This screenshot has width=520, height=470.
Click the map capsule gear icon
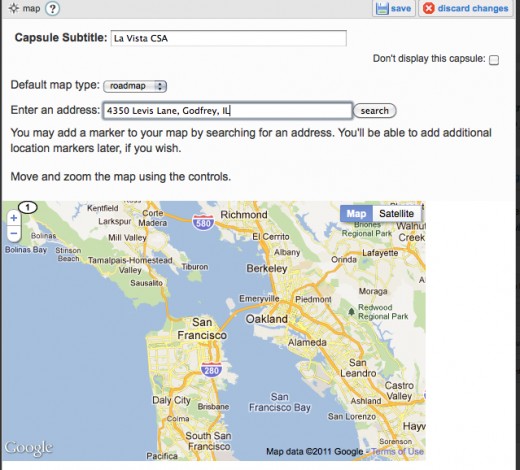[14, 8]
